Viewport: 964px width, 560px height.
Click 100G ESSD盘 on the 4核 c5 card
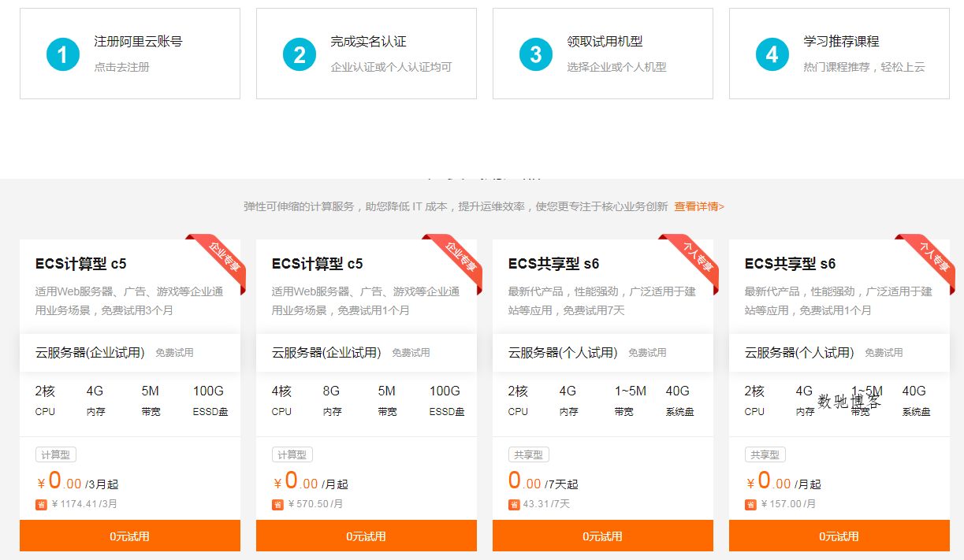[446, 400]
